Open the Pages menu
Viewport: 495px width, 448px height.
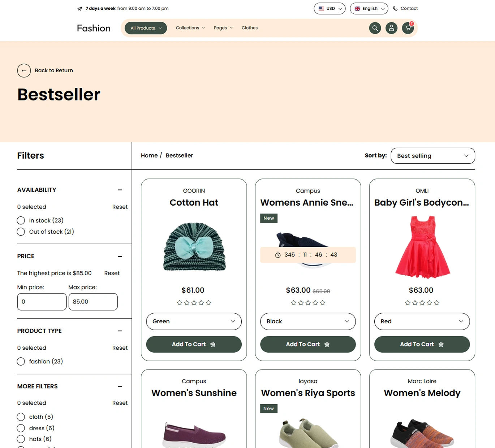point(223,28)
